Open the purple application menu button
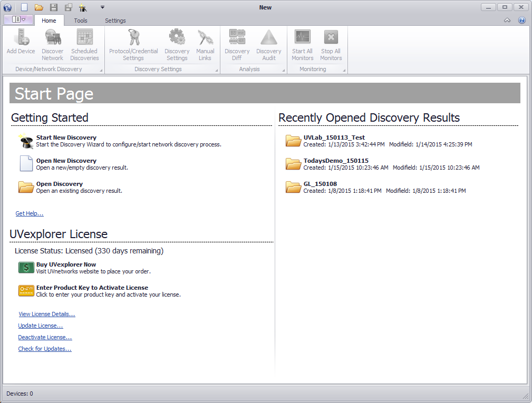 click(18, 19)
